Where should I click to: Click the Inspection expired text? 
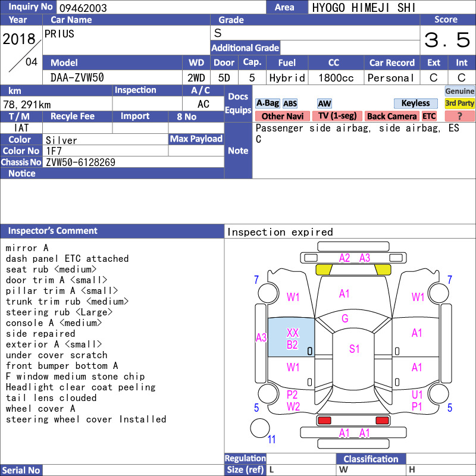pos(280,232)
